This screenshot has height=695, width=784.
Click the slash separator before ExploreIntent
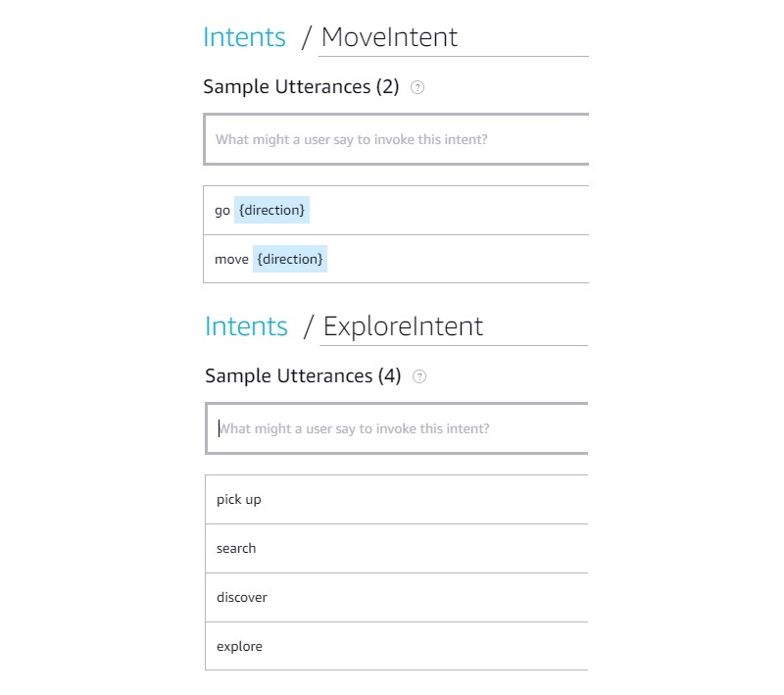(x=309, y=326)
